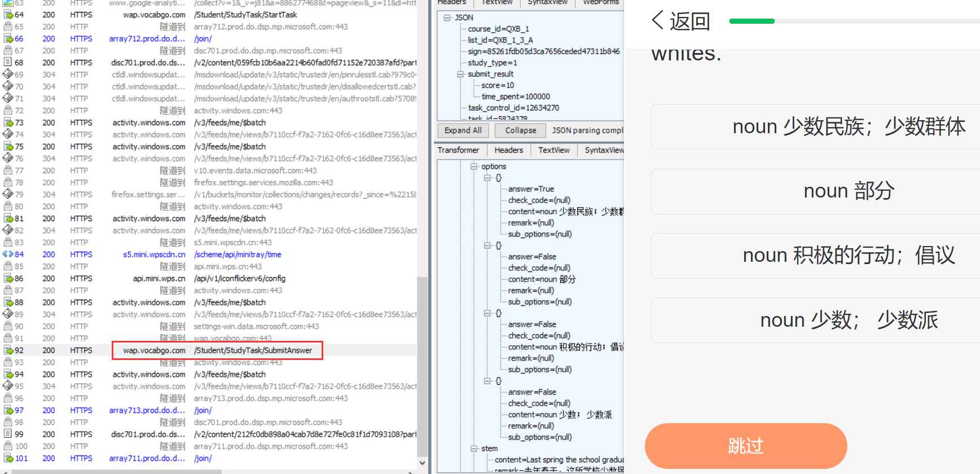The height and width of the screenshot is (474, 980).
Task: Click the diamond icon of row 76
Action: point(8,159)
